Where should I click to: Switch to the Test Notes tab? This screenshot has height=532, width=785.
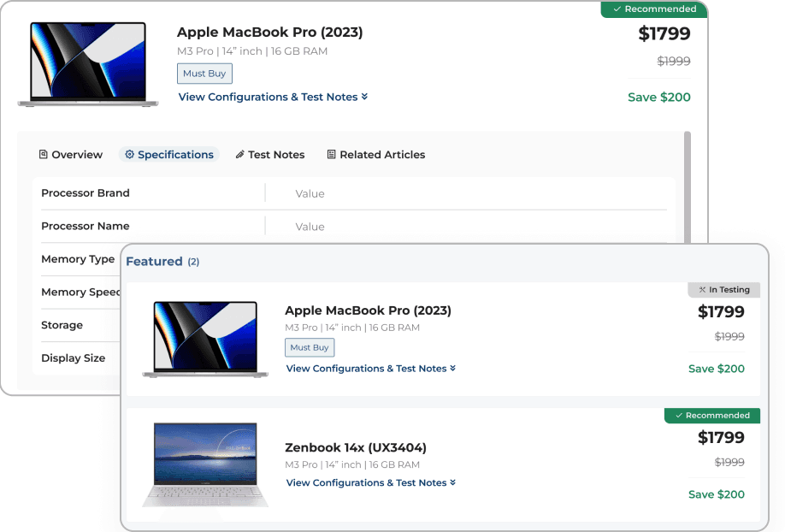277,154
